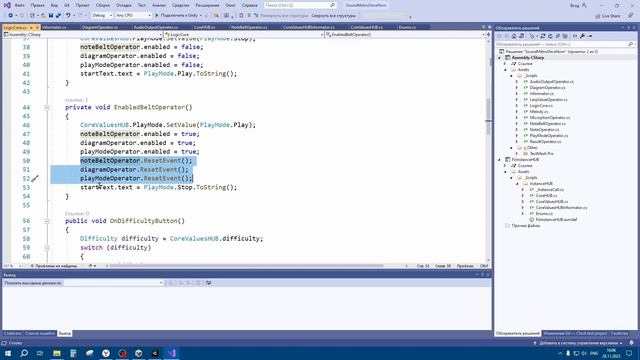Click the navigate backward circle icon

pyautogui.click(x=10, y=16)
